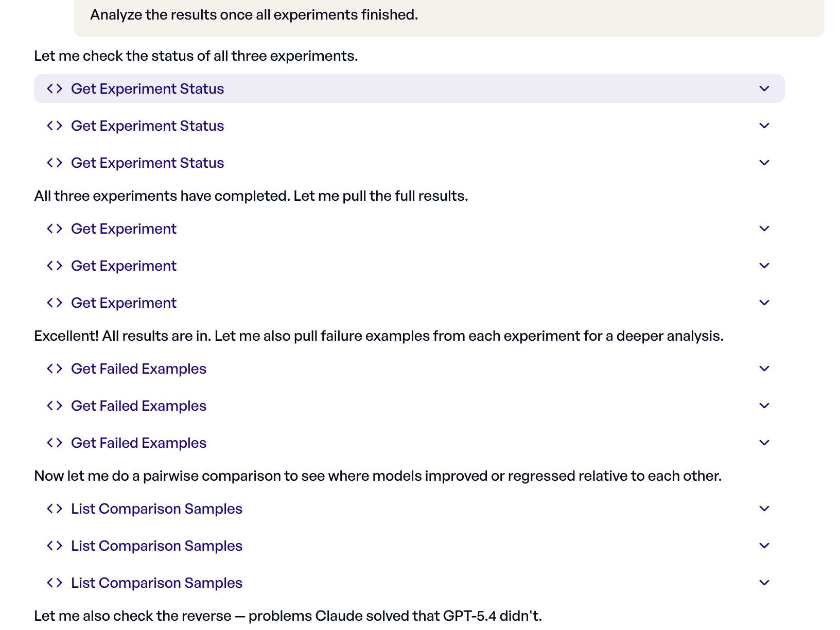Expand the last List Comparison Samples entry
The height and width of the screenshot is (630, 840).
pyautogui.click(x=764, y=583)
